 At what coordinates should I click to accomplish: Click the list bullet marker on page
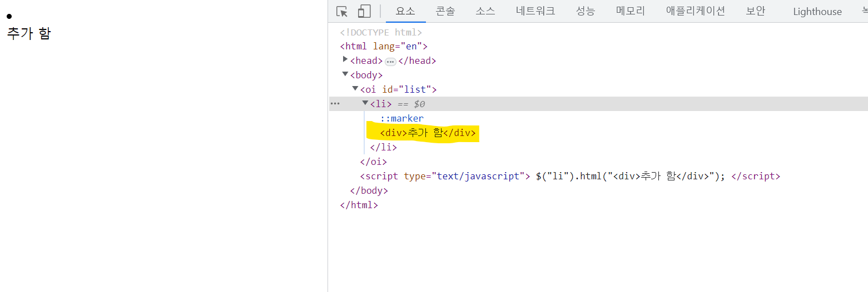click(9, 16)
